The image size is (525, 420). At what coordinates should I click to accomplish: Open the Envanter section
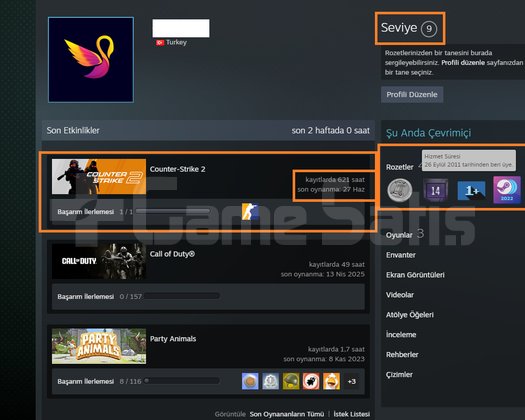tap(401, 255)
